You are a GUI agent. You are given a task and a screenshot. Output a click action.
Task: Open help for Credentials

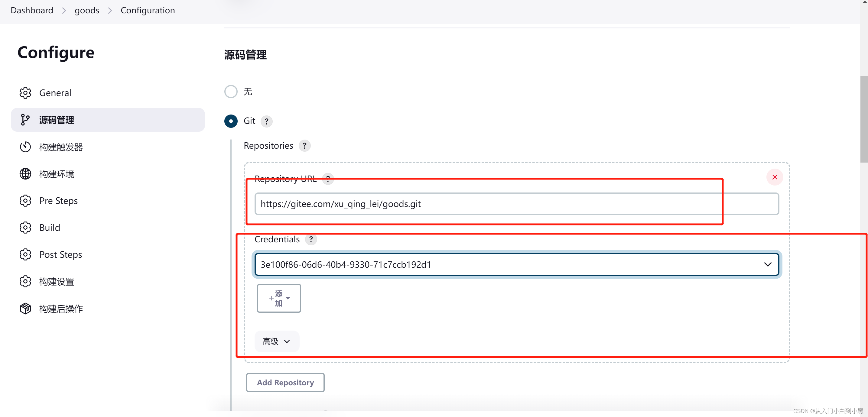point(311,239)
